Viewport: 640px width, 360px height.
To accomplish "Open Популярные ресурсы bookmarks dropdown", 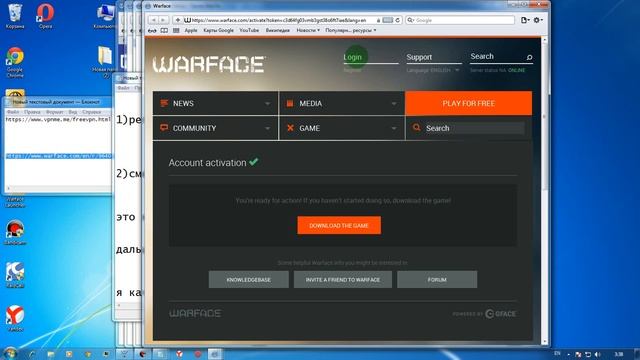I will click(x=351, y=31).
